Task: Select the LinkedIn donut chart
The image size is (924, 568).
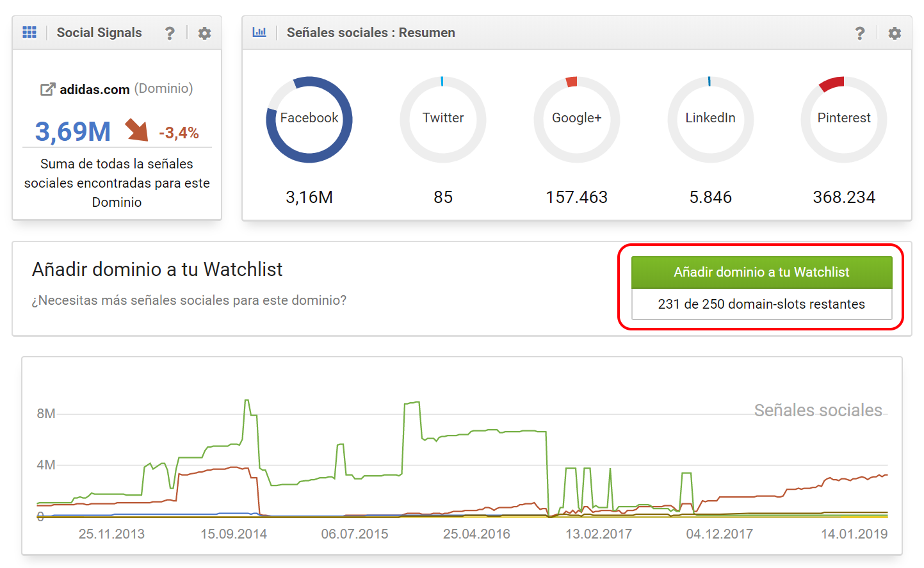Action: point(710,119)
